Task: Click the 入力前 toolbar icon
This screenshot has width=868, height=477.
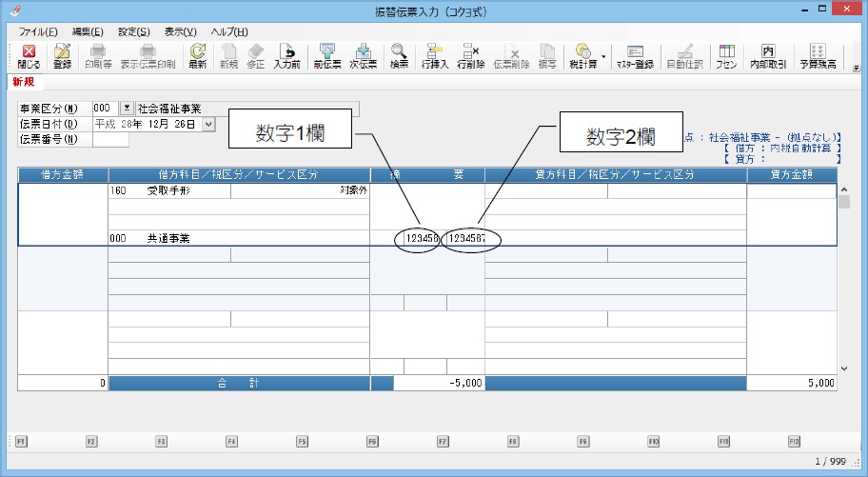Action: tap(286, 56)
